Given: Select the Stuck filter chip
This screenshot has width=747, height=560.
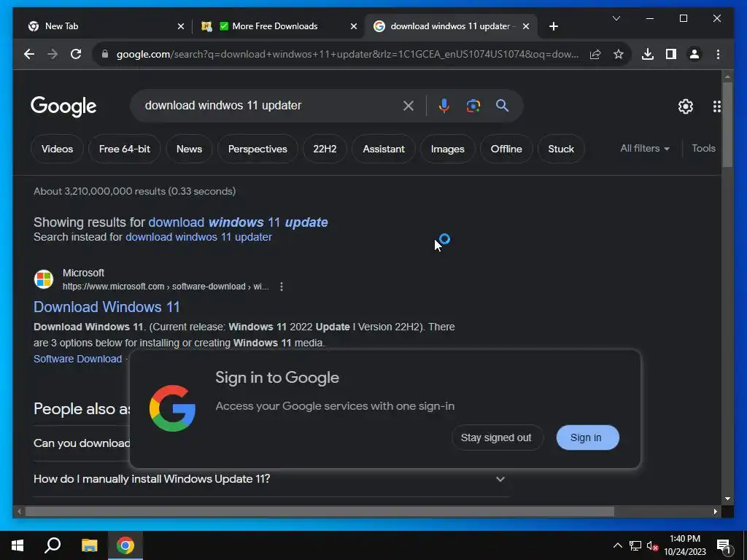Looking at the screenshot, I should pyautogui.click(x=561, y=149).
